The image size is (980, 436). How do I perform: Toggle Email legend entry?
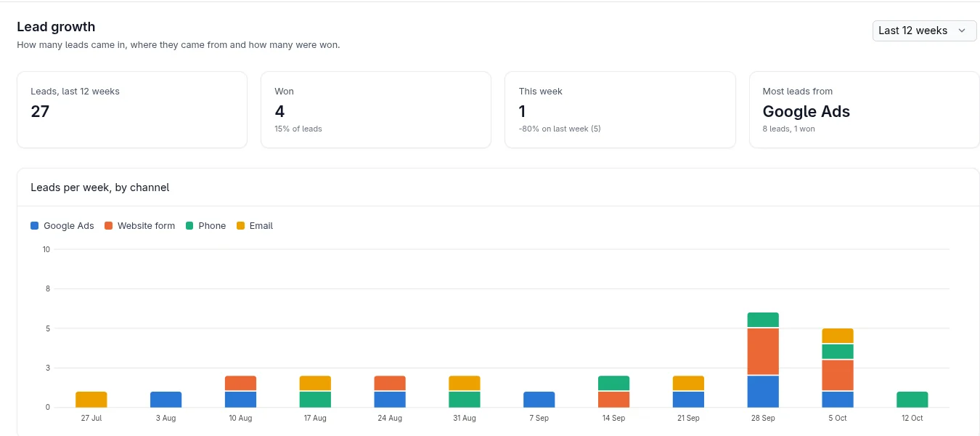coord(255,226)
